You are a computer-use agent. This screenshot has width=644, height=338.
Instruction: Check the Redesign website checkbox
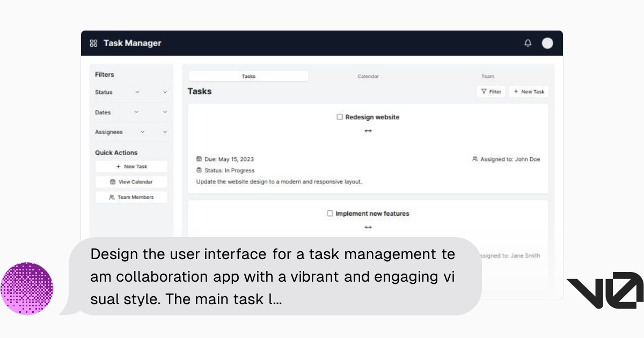point(340,117)
